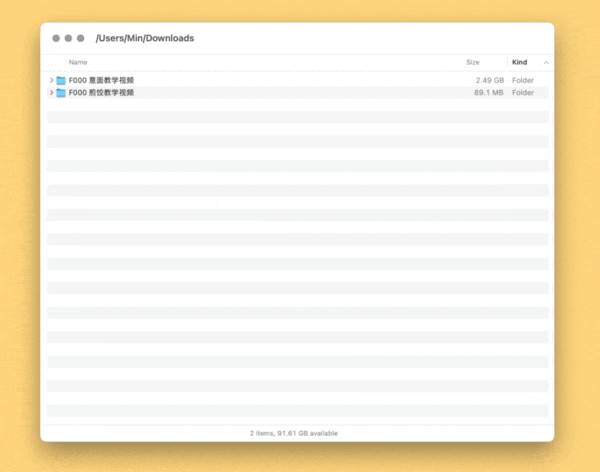Sort the list by Name column
Screen dimensions: 600x472
[x=78, y=62]
